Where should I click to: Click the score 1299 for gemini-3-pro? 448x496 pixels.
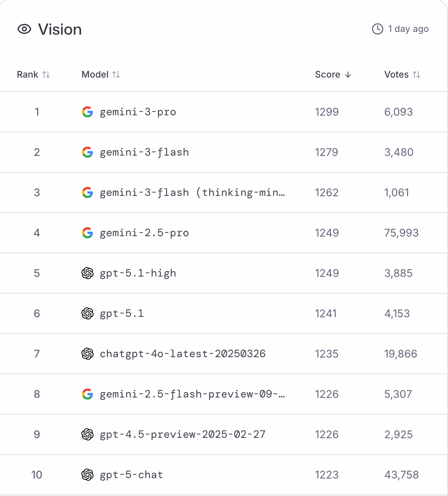pyautogui.click(x=327, y=112)
